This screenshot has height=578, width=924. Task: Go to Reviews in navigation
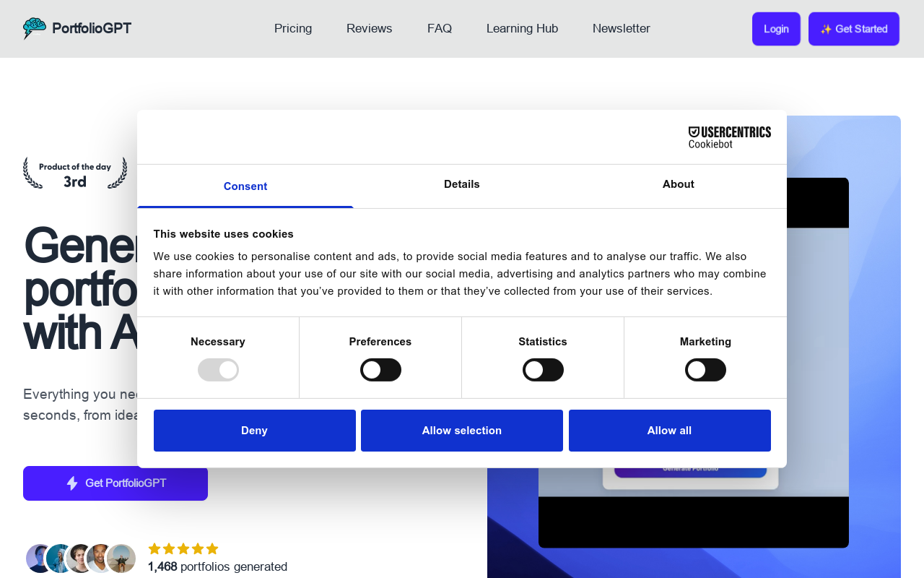pos(370,28)
